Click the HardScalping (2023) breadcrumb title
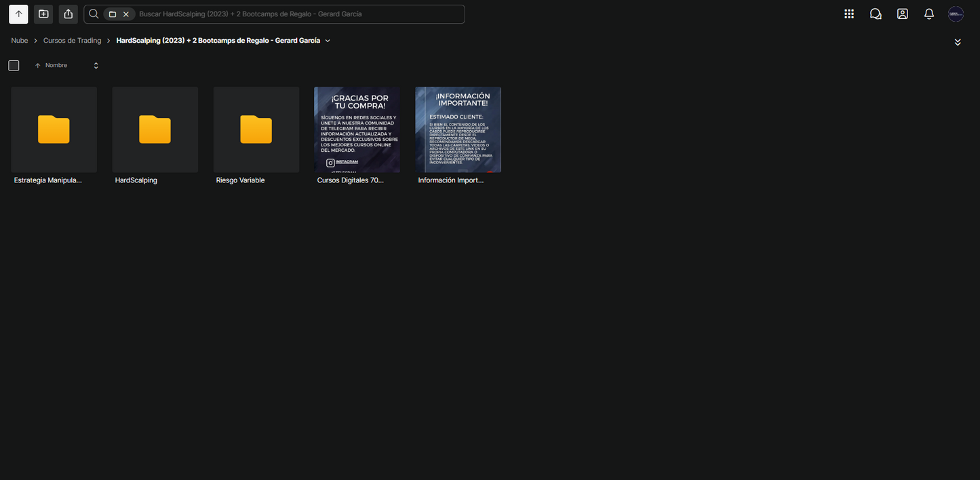980x480 pixels. [218, 41]
